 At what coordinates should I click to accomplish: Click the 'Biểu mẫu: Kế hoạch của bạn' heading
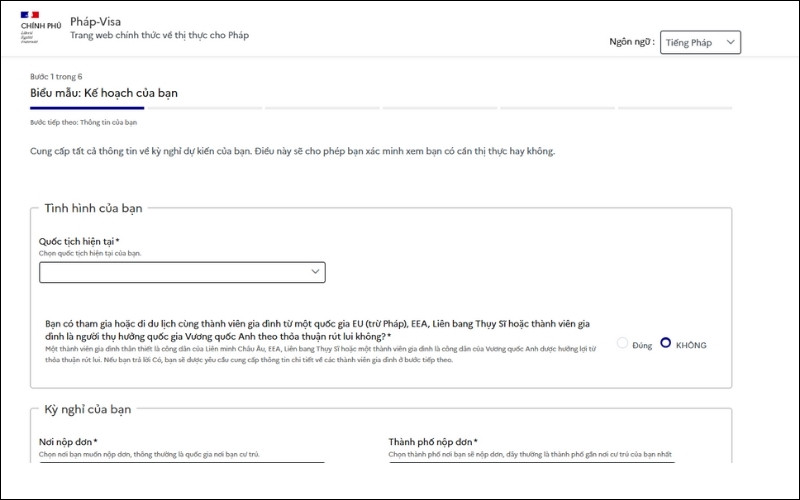pyautogui.click(x=105, y=93)
